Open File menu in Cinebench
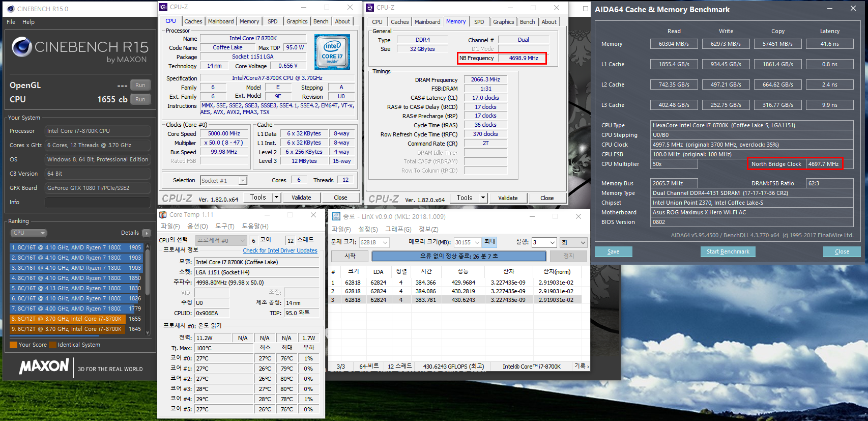 tap(11, 22)
